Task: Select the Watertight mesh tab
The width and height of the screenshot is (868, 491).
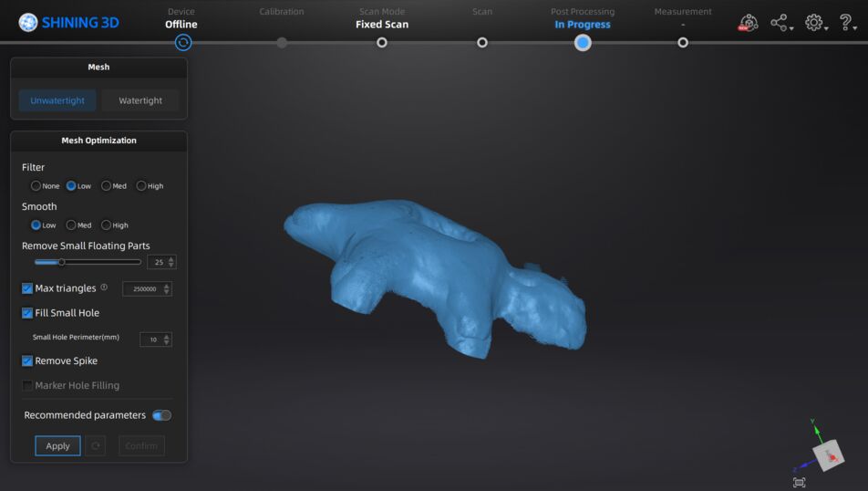Action: [140, 100]
